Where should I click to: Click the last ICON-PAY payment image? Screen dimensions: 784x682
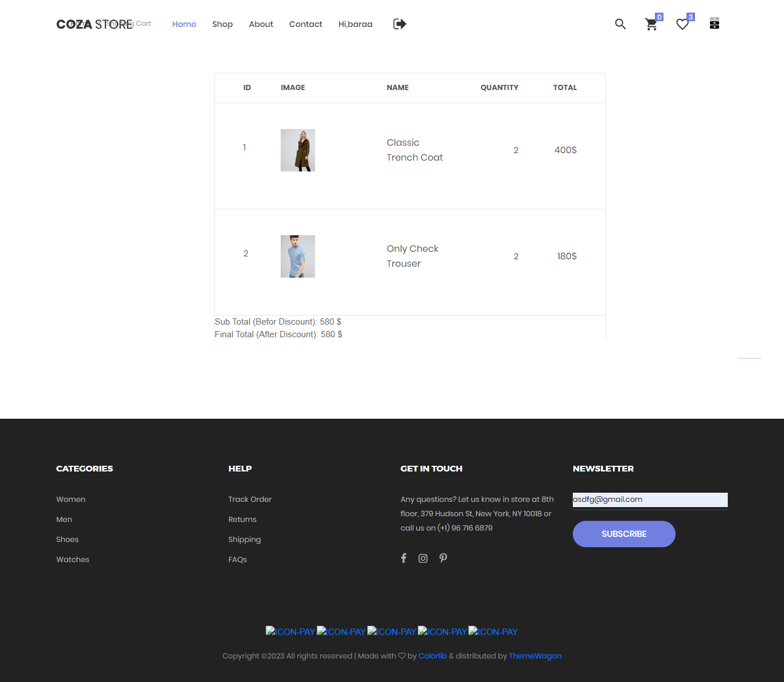(x=493, y=632)
